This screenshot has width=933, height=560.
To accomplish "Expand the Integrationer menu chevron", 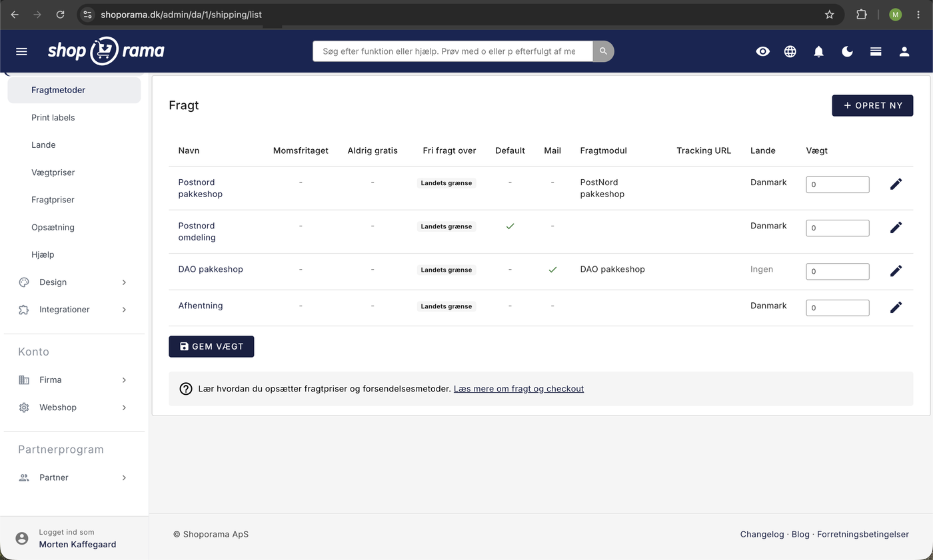I will (124, 310).
